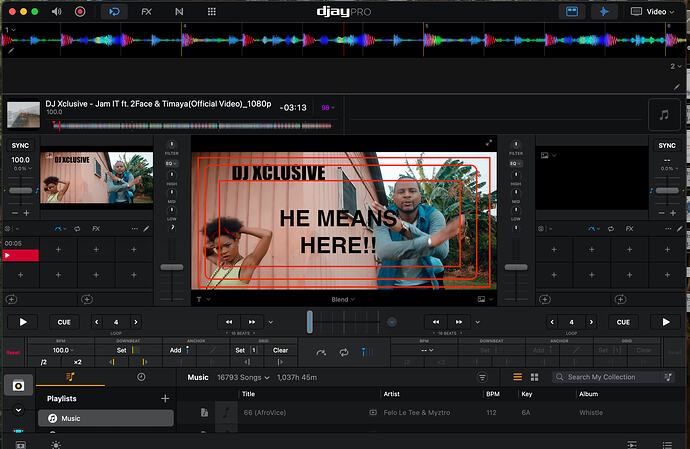Click the deck 1 waveform edit pencil

click(11, 51)
